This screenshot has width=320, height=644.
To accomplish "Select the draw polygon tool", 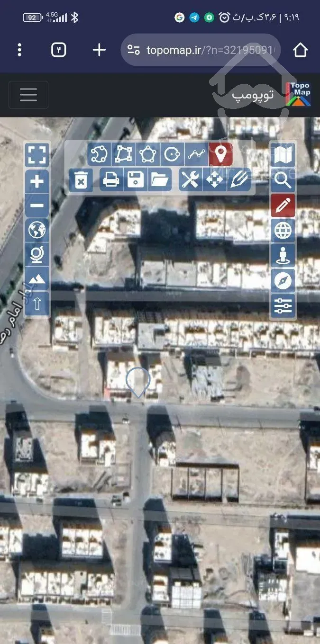I will pos(148,154).
